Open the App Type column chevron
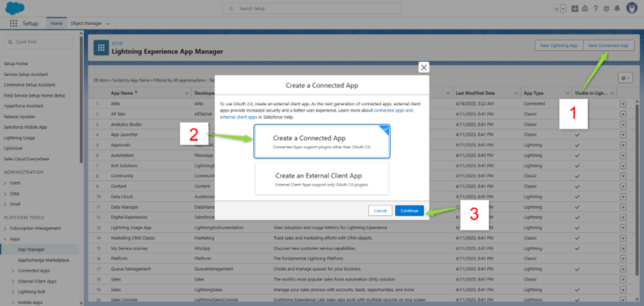Screen dimensions: 644x306 pos(567,93)
